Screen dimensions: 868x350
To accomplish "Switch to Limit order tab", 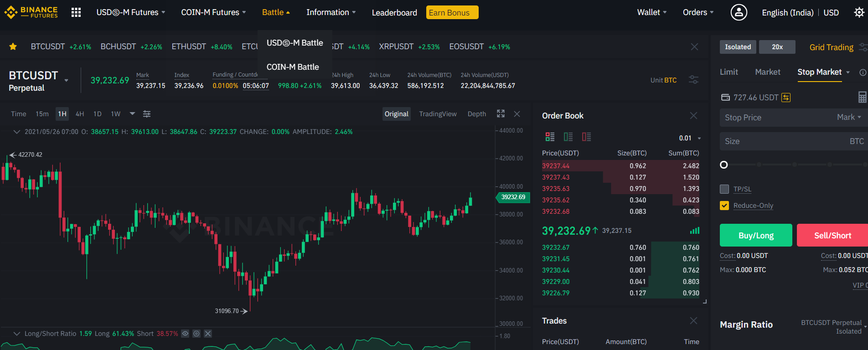I will 729,72.
